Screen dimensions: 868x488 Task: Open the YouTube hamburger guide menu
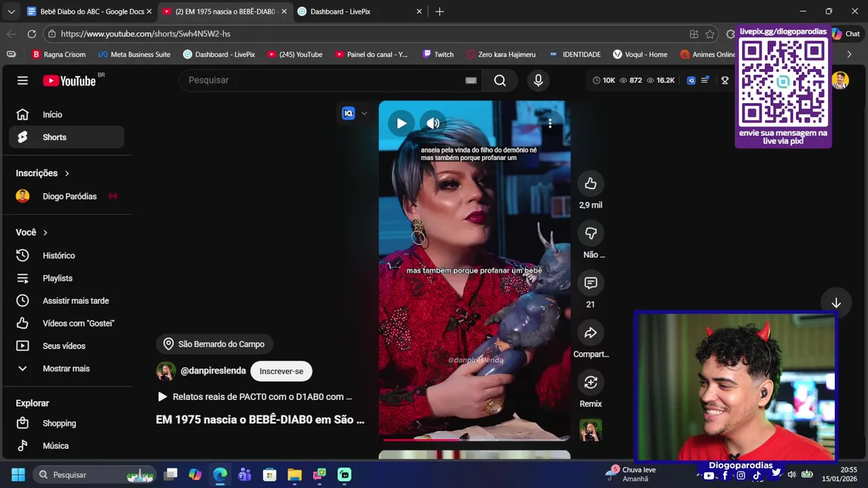(22, 81)
